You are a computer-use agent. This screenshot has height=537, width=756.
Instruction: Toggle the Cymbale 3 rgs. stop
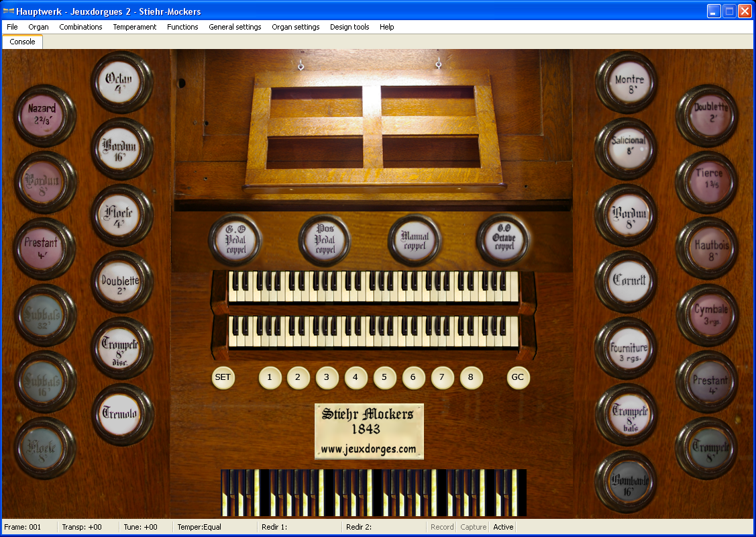(707, 315)
